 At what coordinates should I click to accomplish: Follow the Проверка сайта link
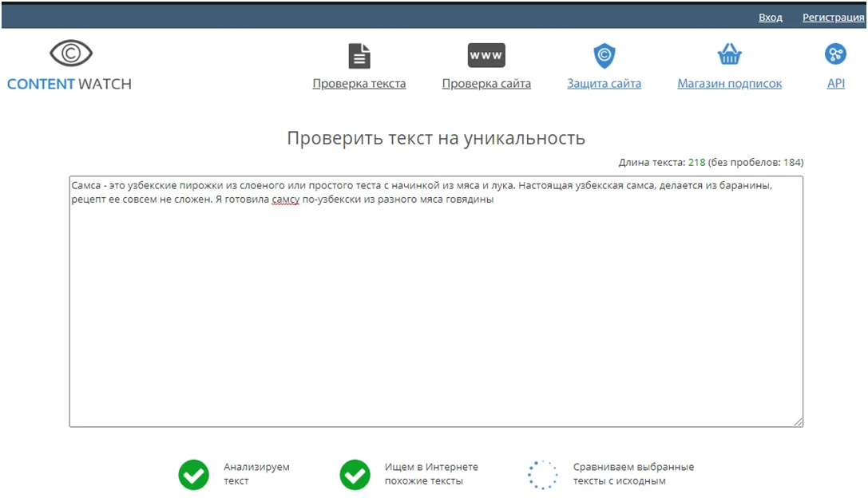pyautogui.click(x=486, y=82)
